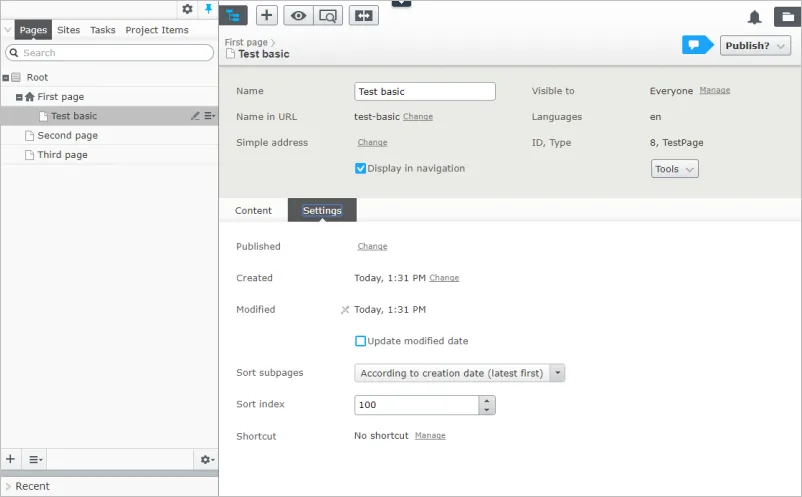Image resolution: width=802 pixels, height=497 pixels.
Task: Toggle the eye preview icon
Action: (298, 15)
